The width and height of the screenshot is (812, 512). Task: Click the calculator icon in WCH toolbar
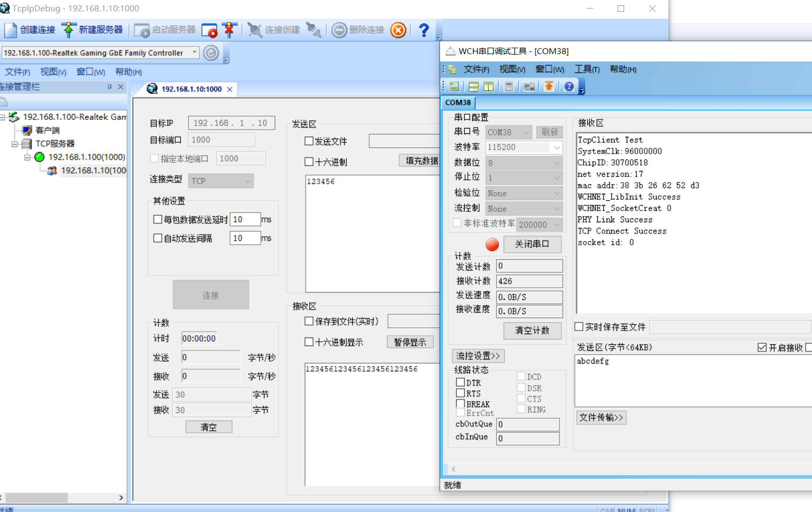tap(509, 87)
